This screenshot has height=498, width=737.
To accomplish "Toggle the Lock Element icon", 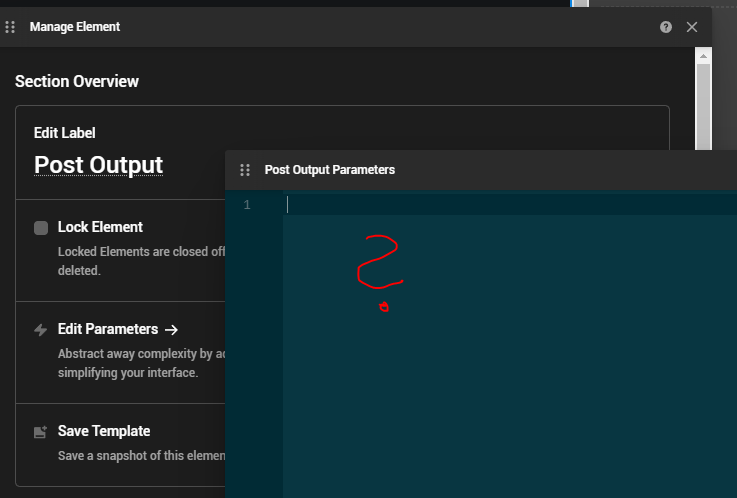I will (x=41, y=228).
